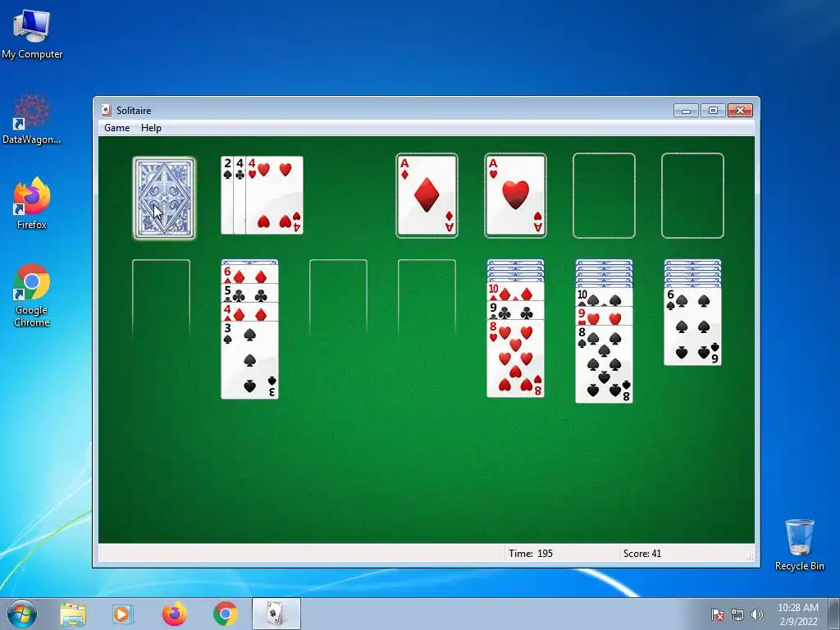The height and width of the screenshot is (630, 840).
Task: Select the 6 of spades tableau card
Action: point(692,326)
